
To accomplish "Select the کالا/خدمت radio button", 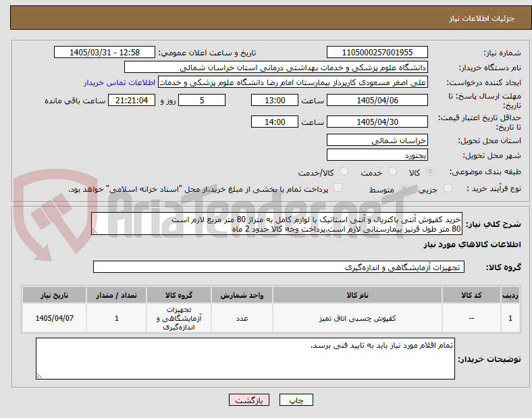I will pyautogui.click(x=344, y=172).
